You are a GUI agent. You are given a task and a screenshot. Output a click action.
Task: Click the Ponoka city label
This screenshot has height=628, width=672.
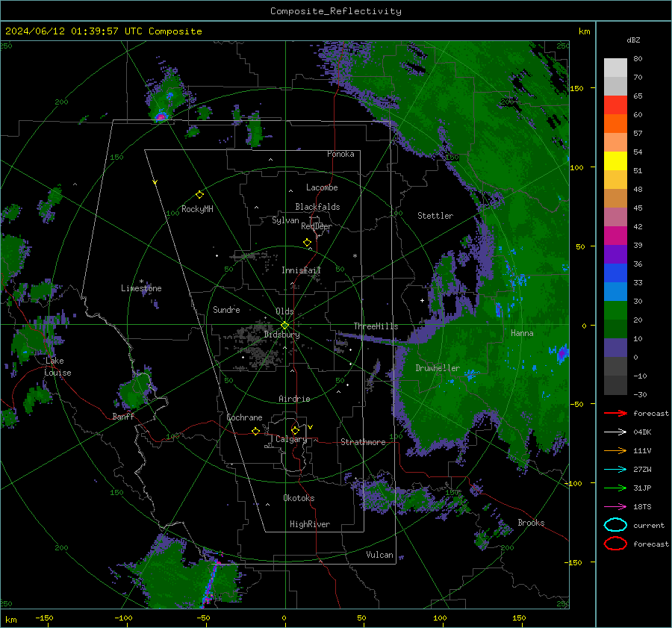coord(340,154)
